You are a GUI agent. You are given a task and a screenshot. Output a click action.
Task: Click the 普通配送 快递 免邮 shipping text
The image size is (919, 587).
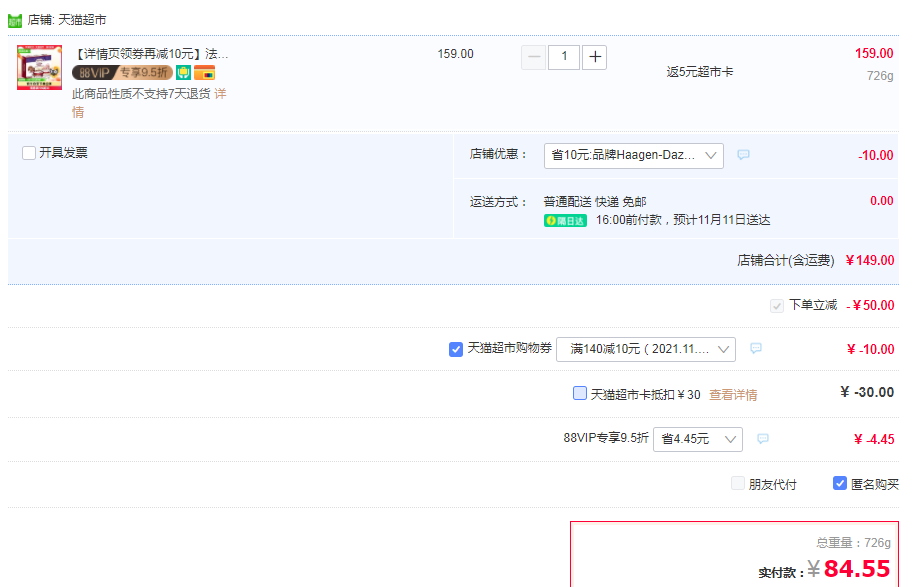(x=595, y=202)
